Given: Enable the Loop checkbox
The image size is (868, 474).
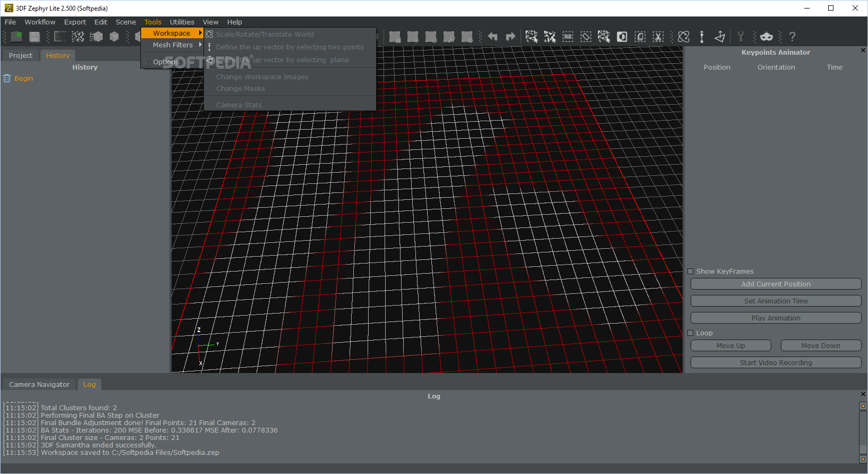Looking at the screenshot, I should click(691, 333).
